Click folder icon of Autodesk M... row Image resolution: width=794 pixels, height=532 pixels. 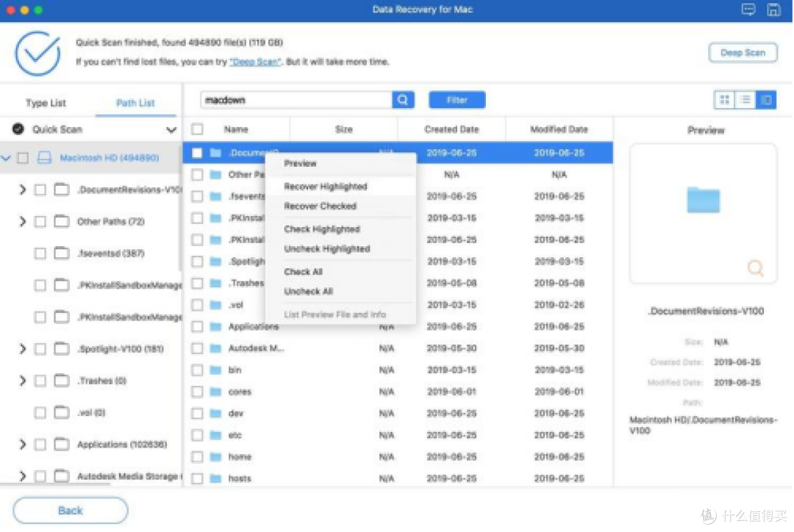pyautogui.click(x=215, y=348)
